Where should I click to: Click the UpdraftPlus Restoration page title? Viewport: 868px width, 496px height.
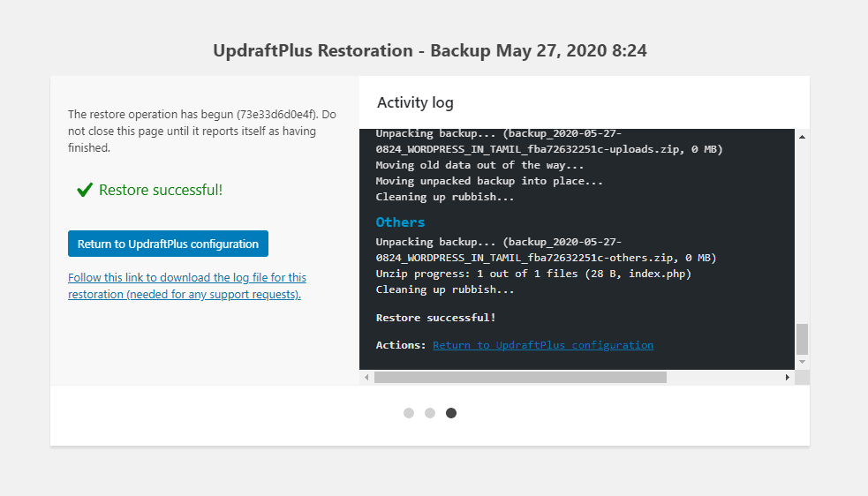click(x=430, y=50)
